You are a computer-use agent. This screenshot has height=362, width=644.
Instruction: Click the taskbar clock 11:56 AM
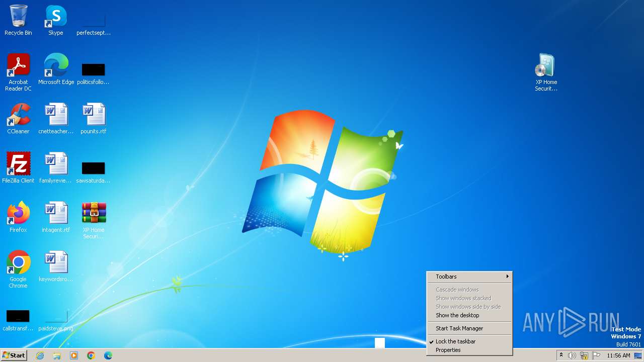point(618,355)
